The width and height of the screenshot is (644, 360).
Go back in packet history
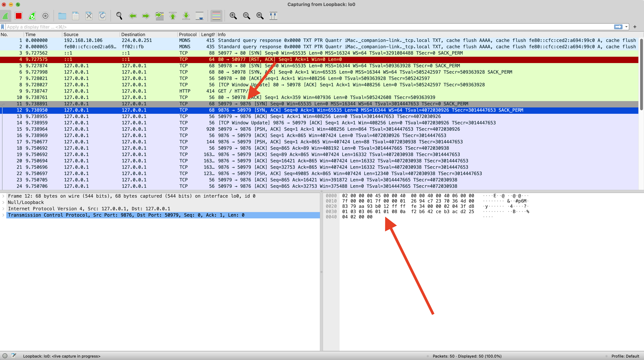click(x=132, y=16)
